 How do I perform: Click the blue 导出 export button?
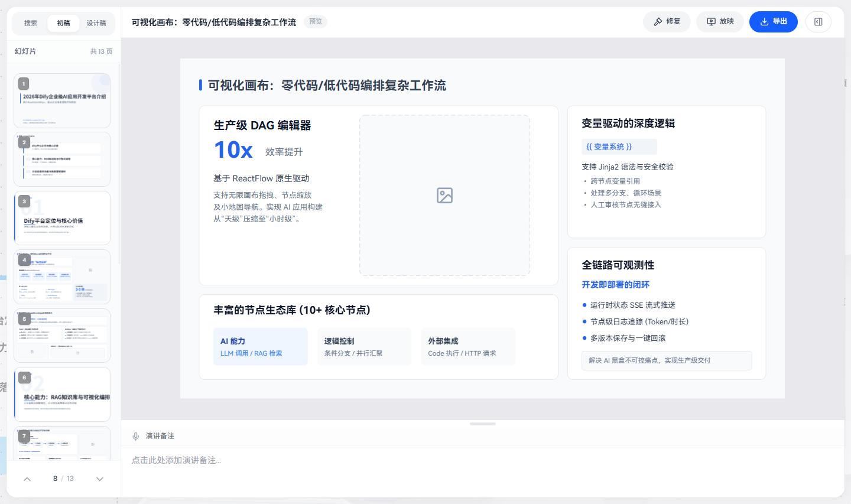click(774, 22)
